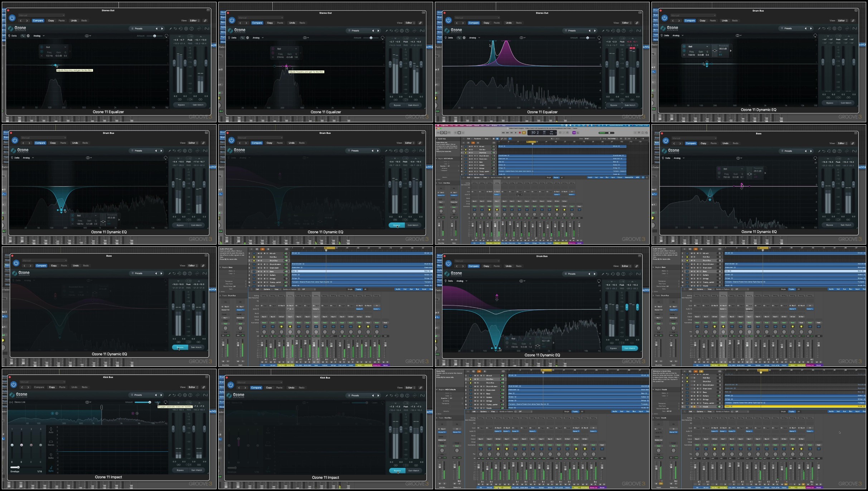Toggle Stereo Link in Kick Bus Impact window with tooltip
868x491 pixels.
coord(17,402)
